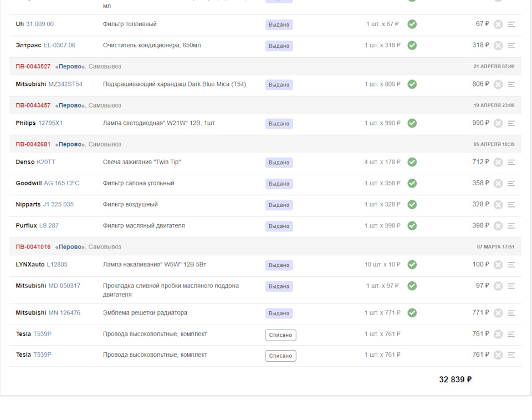Click the cancel X icon in the Ufi fuel filter row
This screenshot has width=532, height=420.
498,24
